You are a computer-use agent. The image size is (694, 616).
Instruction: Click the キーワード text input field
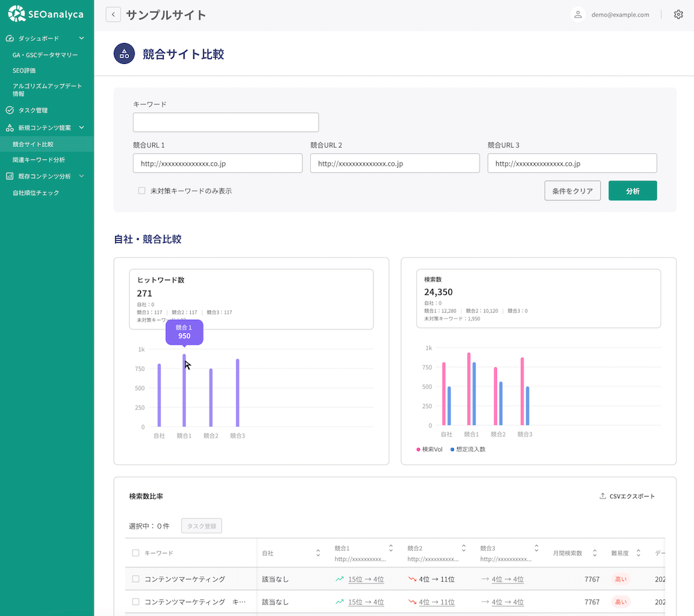(226, 123)
